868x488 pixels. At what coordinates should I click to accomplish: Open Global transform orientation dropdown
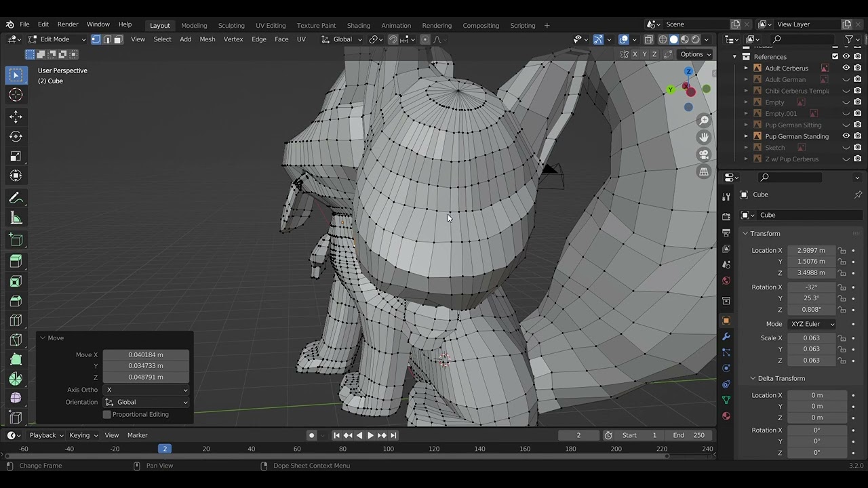tap(342, 39)
